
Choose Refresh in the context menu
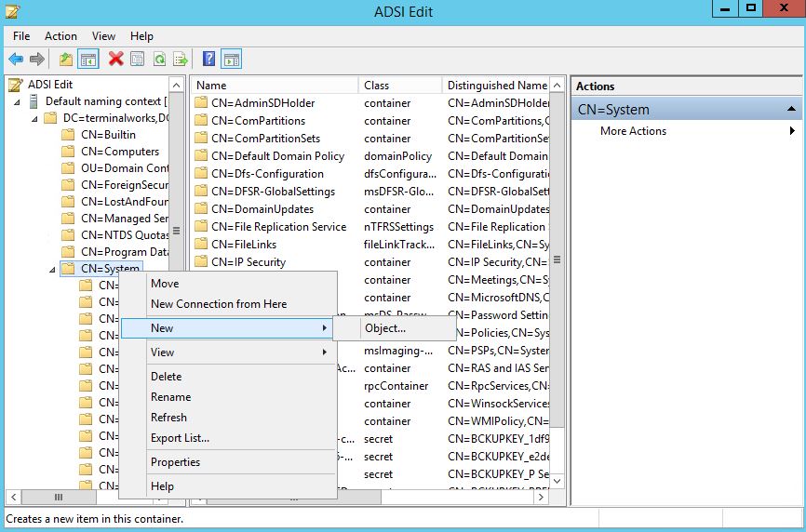[x=228, y=418]
